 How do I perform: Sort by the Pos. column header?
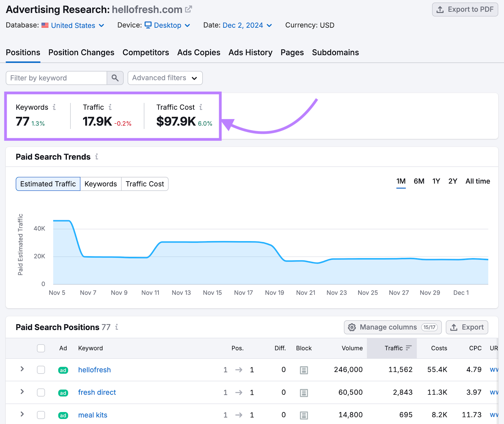coord(238,348)
